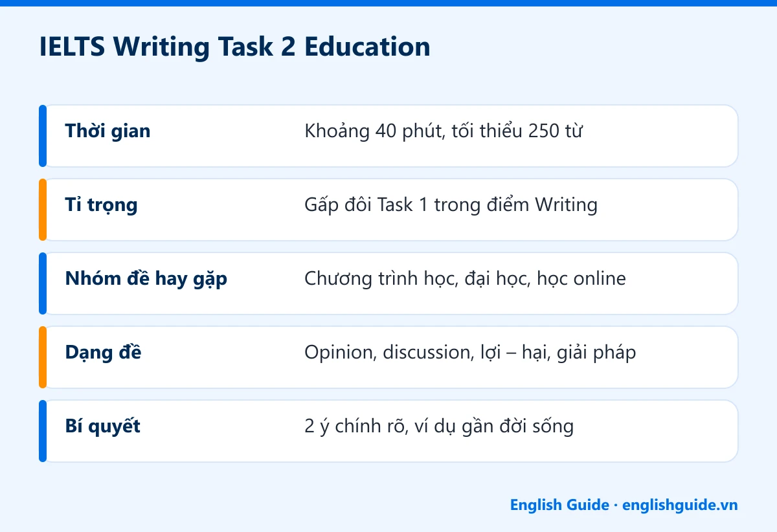The image size is (777, 532).
Task: Select the Bí quyết label
Action: (x=102, y=427)
